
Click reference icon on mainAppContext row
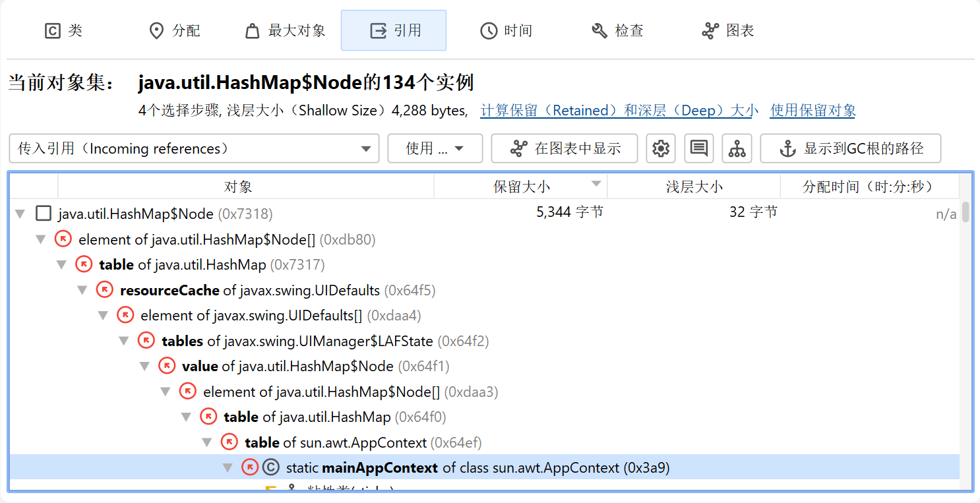tap(250, 467)
